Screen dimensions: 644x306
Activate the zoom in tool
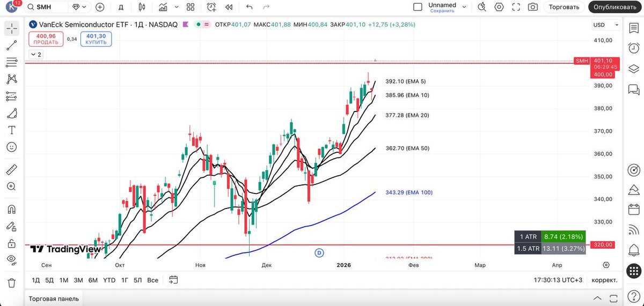coord(11,186)
